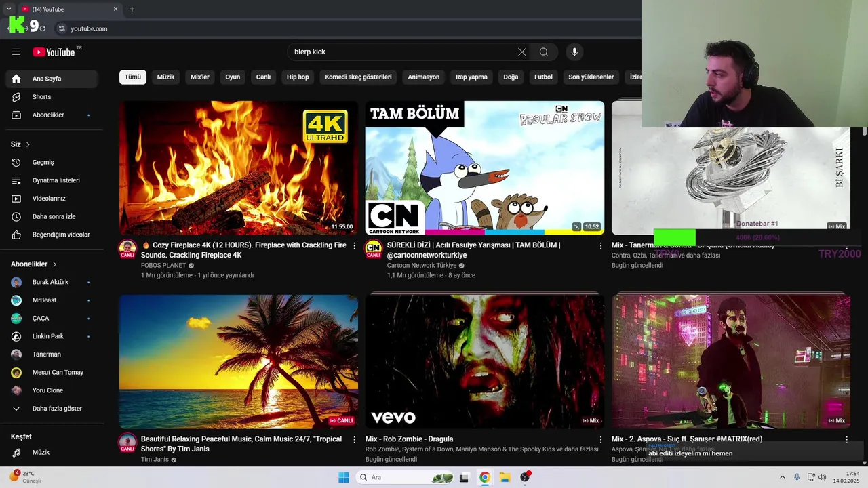This screenshot has height=488, width=868.
Task: Select the Doğa filter chip
Action: [x=511, y=77]
